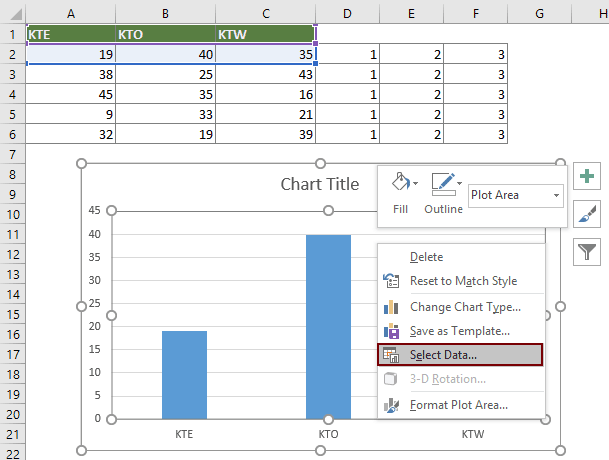Click the KTE axis label

184,434
